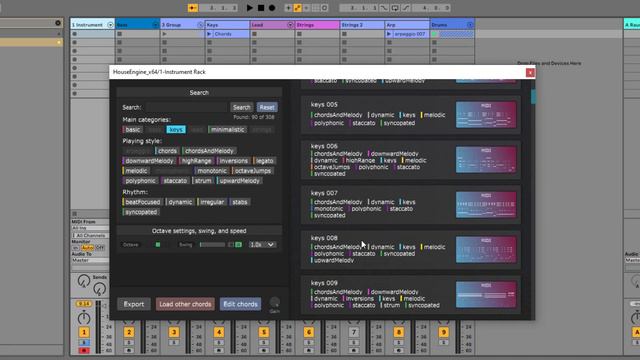Click the HouseEngine search text field
The height and width of the screenshot is (360, 640).
point(187,107)
